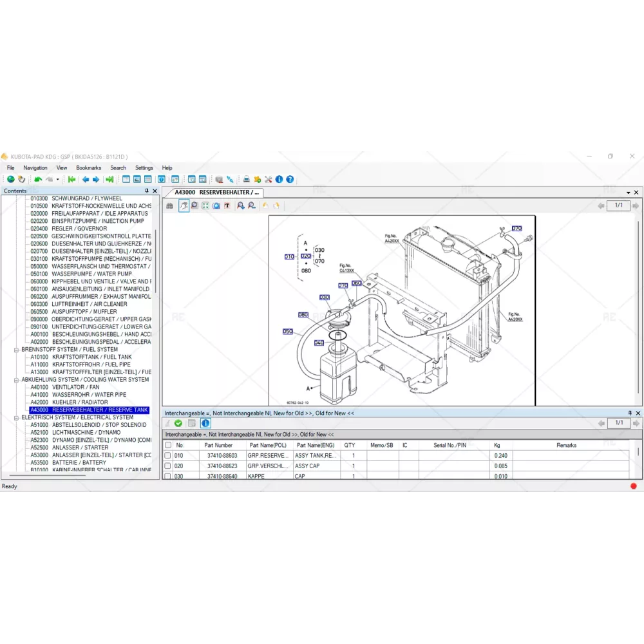Click the Part Number column header
The height and width of the screenshot is (644, 644).
[x=218, y=445]
